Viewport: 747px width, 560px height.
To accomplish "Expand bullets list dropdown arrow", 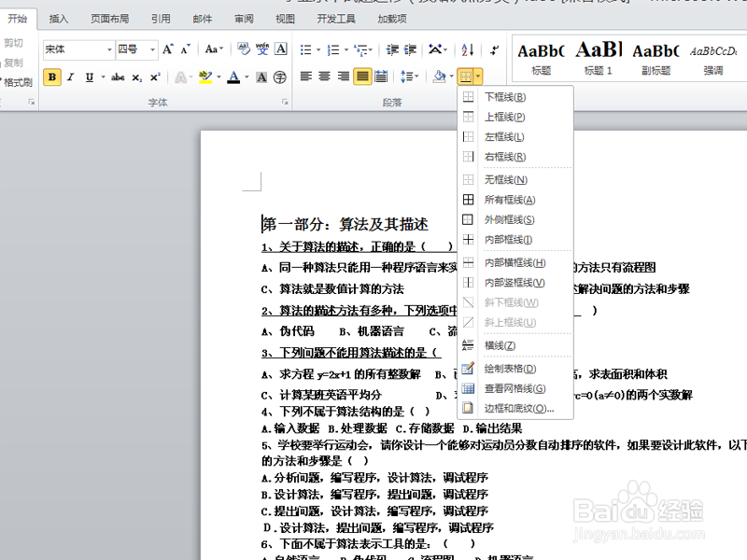I will pyautogui.click(x=318, y=49).
